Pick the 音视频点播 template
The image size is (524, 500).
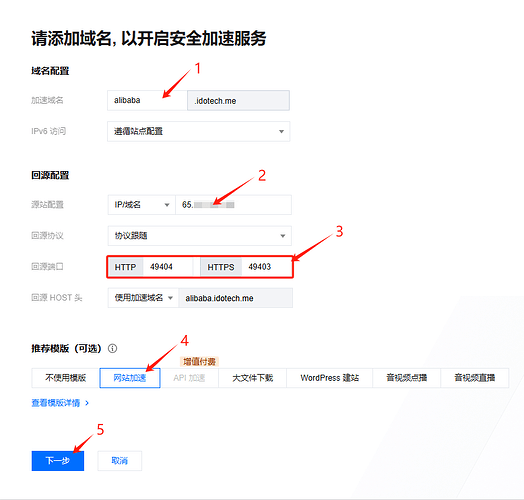pyautogui.click(x=407, y=378)
